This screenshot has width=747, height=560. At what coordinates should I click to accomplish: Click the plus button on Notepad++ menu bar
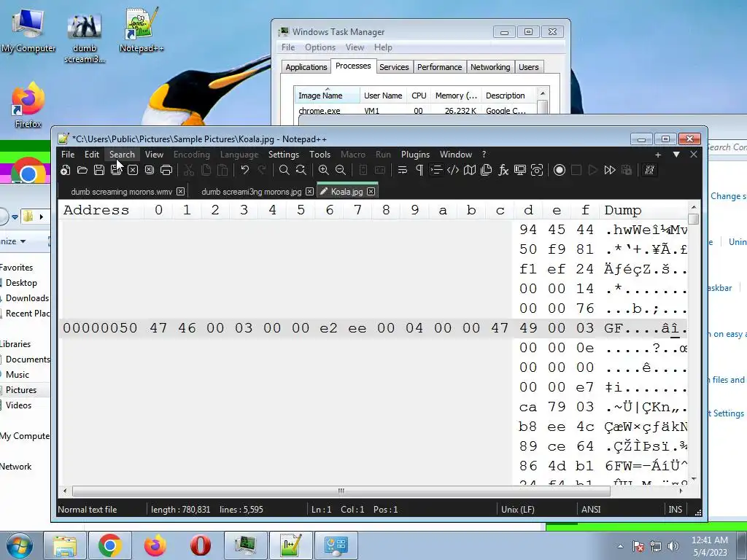click(x=658, y=155)
